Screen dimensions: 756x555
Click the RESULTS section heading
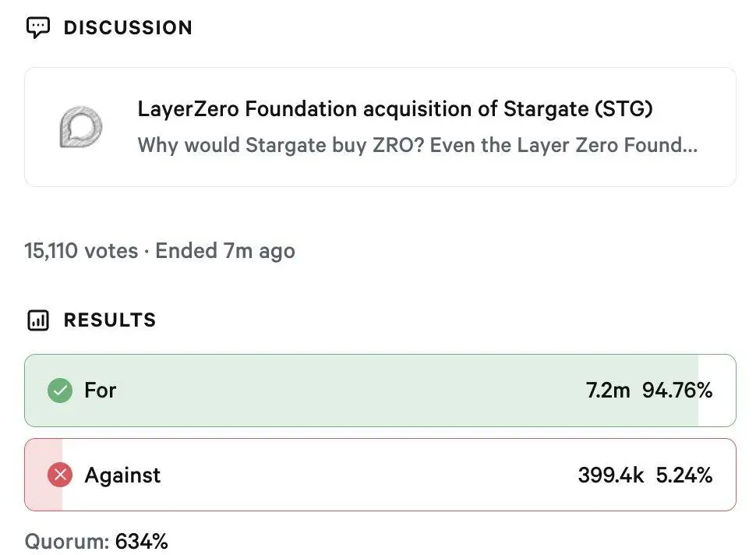(x=110, y=320)
